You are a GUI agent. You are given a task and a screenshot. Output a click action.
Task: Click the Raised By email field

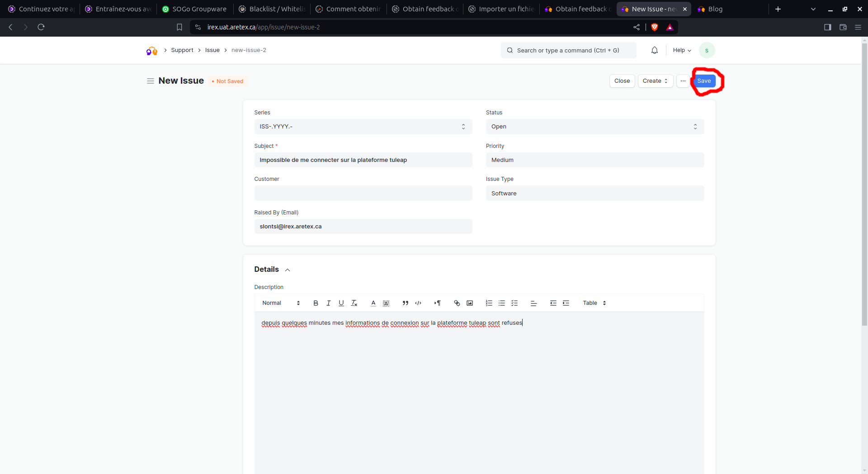pos(363,227)
